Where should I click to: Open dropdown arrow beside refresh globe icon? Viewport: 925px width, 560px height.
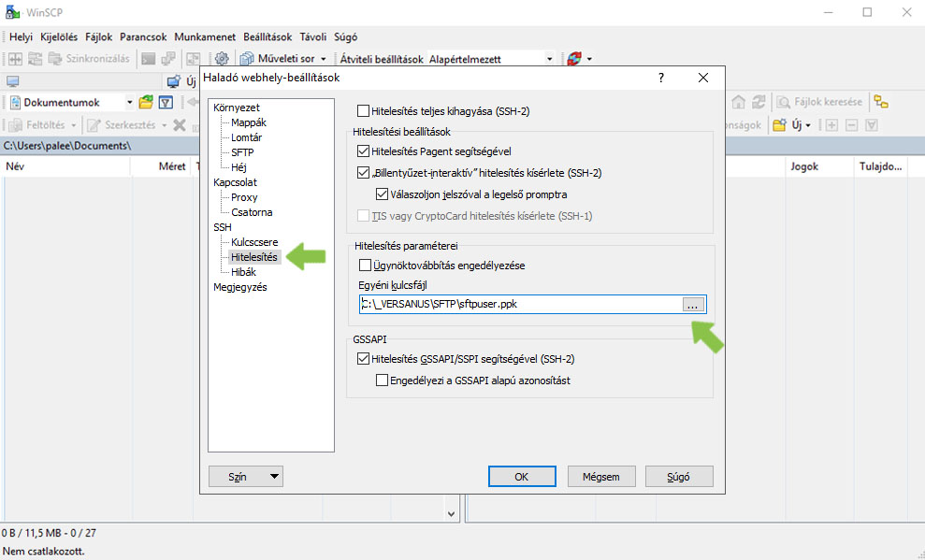pos(589,59)
